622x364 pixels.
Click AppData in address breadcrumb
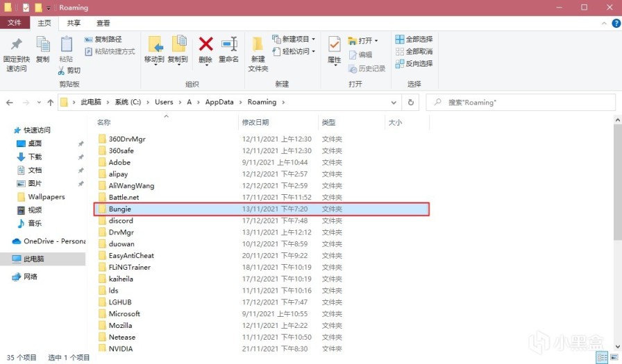[219, 102]
